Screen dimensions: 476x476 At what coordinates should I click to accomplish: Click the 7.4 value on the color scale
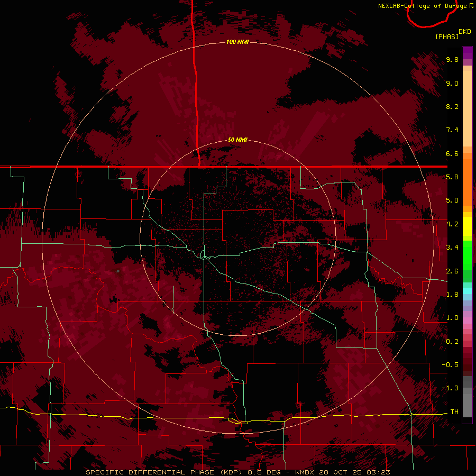click(x=452, y=130)
